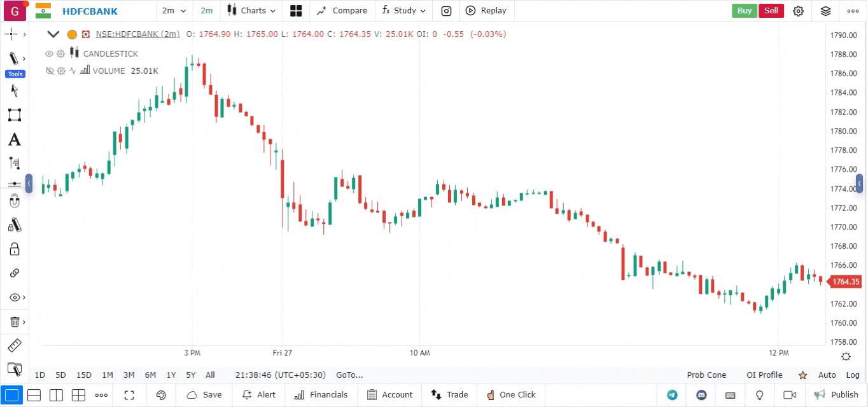This screenshot has height=407, width=868.
Task: Select the Text annotation tool
Action: tap(14, 140)
